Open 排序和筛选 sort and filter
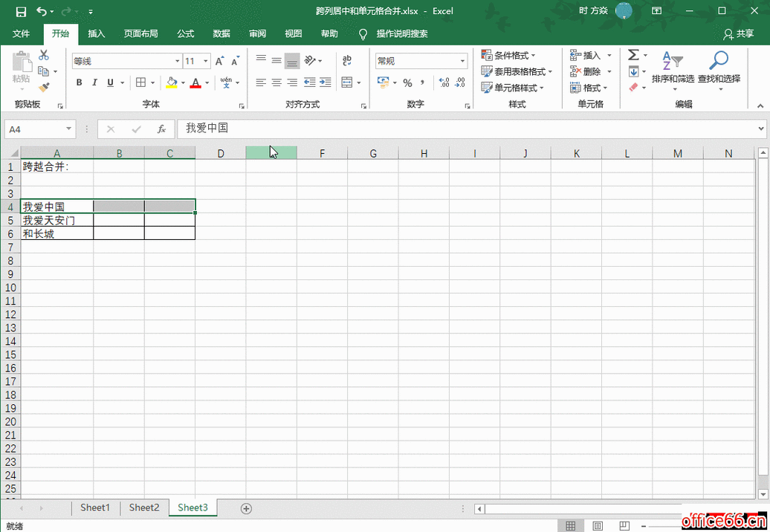The width and height of the screenshot is (770, 532). pyautogui.click(x=673, y=71)
